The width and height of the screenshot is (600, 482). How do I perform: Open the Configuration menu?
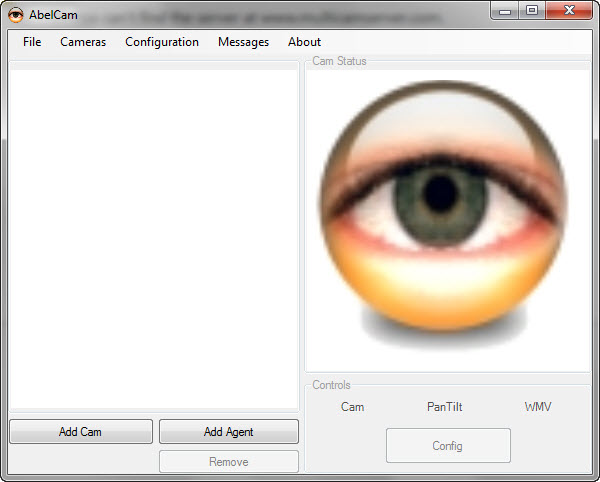click(162, 42)
